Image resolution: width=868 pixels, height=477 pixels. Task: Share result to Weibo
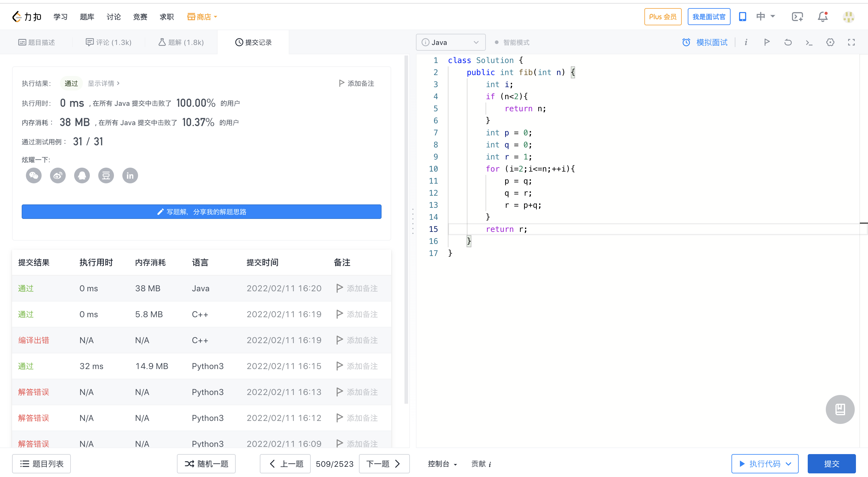[x=58, y=175]
